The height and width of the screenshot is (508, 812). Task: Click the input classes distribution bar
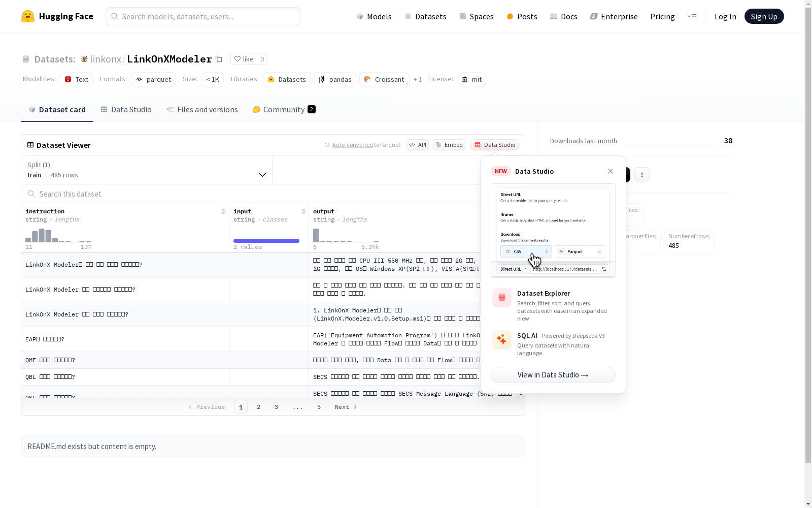(266, 241)
